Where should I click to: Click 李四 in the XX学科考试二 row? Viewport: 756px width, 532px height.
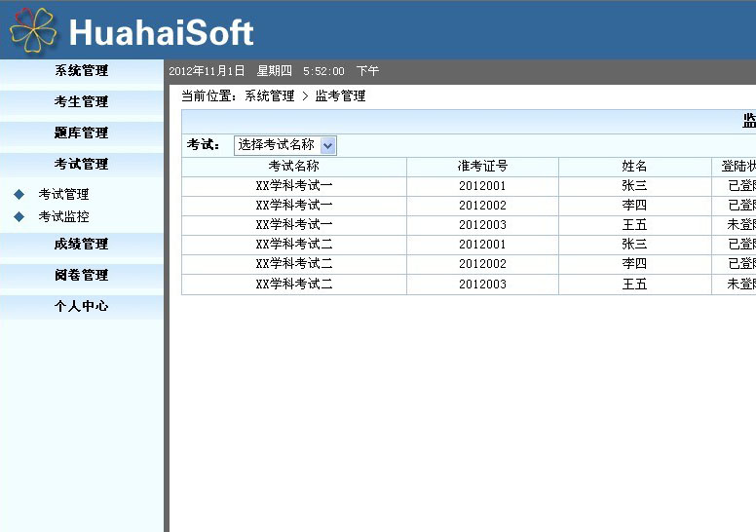coord(634,264)
